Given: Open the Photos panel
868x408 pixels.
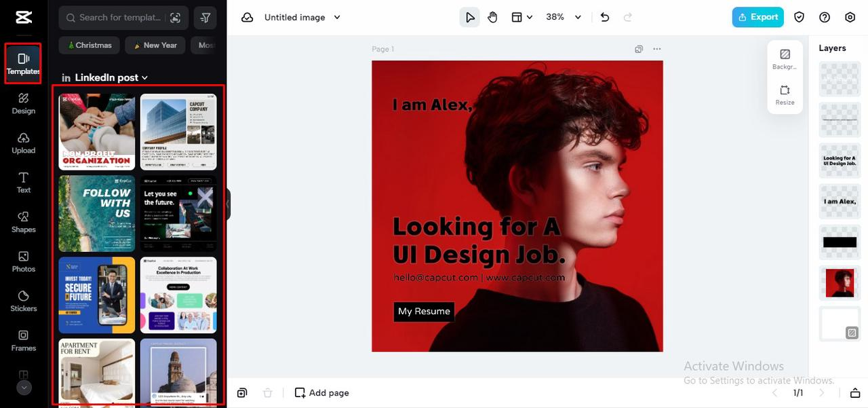Looking at the screenshot, I should point(23,261).
